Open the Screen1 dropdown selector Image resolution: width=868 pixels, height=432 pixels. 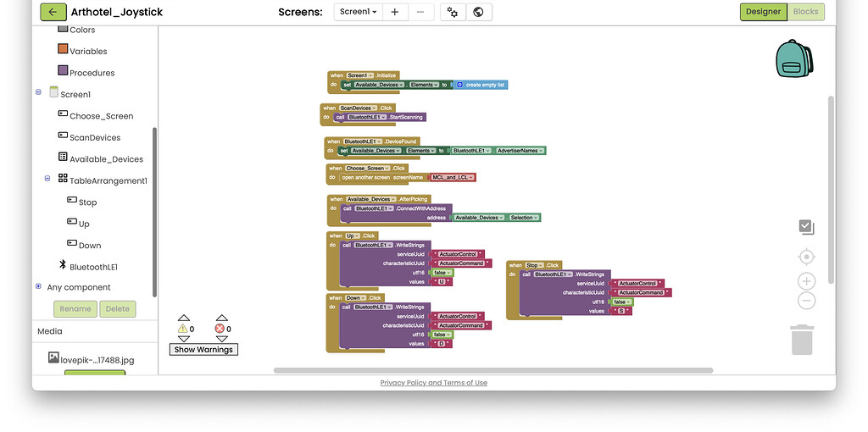(358, 12)
